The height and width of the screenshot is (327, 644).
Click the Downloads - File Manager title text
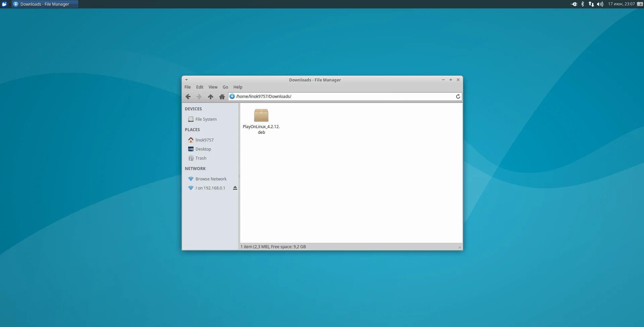tap(315, 80)
